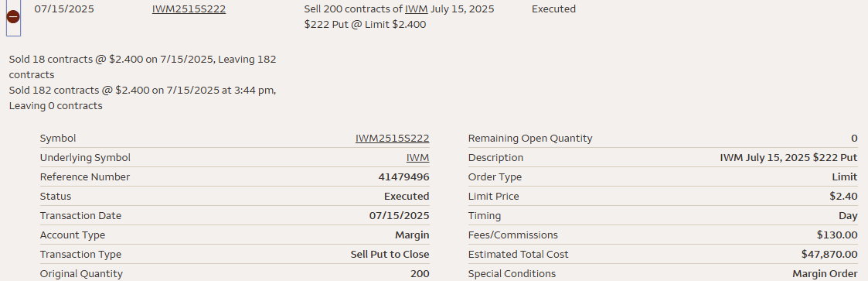Viewport: 868px width, 281px height.
Task: Open the IWM link in the order description
Action: [417, 9]
